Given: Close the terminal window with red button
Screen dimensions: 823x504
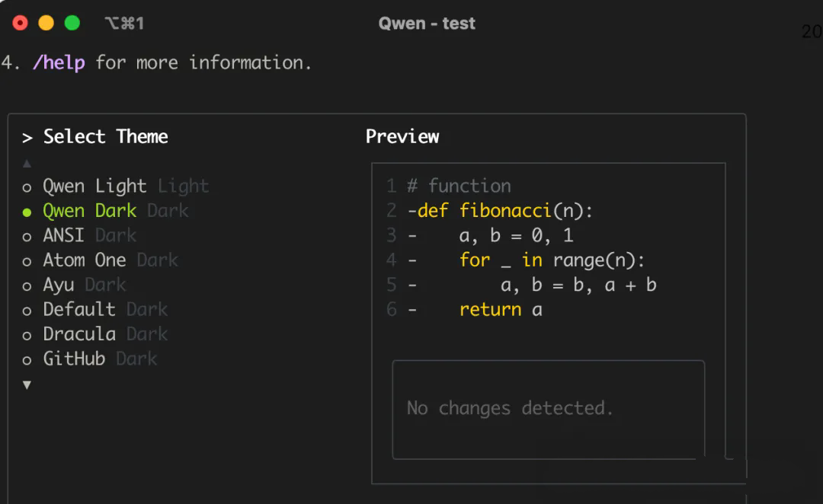Looking at the screenshot, I should 20,23.
